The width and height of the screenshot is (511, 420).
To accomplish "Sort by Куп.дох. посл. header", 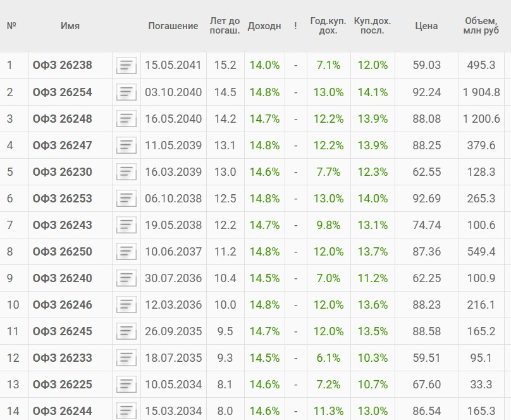I will pos(372,26).
